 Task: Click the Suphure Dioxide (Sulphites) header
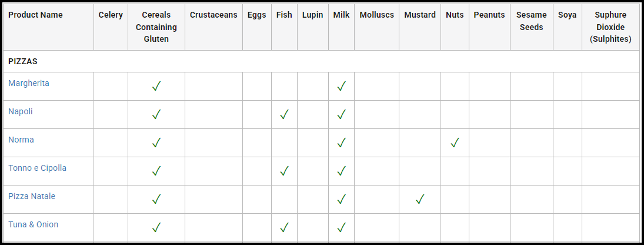[610, 27]
